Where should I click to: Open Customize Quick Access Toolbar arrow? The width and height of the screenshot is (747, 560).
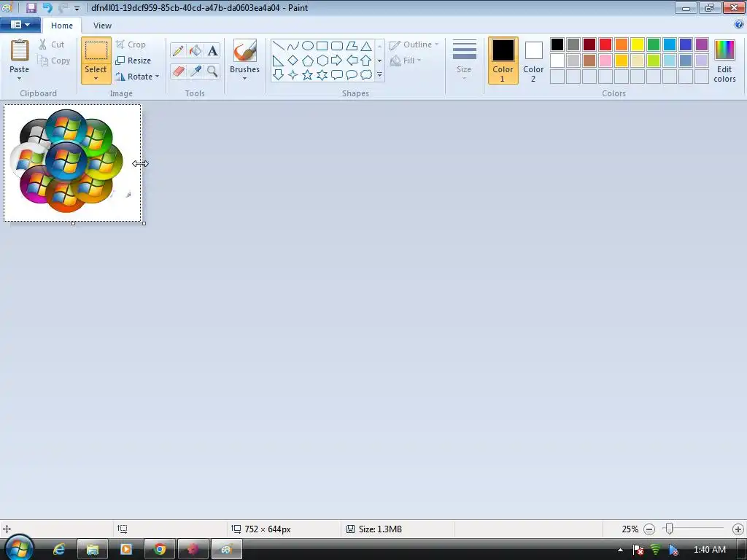point(77,8)
